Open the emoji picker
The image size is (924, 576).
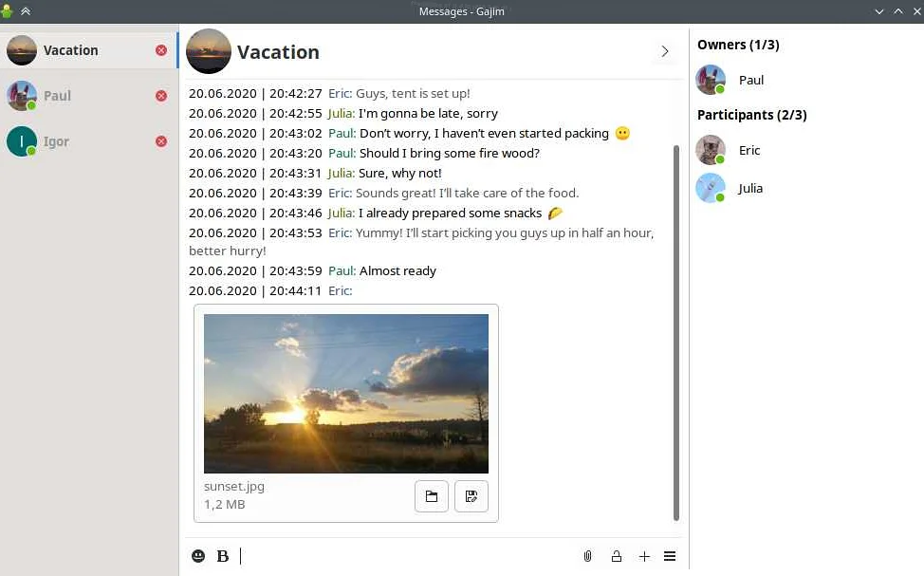pos(198,556)
